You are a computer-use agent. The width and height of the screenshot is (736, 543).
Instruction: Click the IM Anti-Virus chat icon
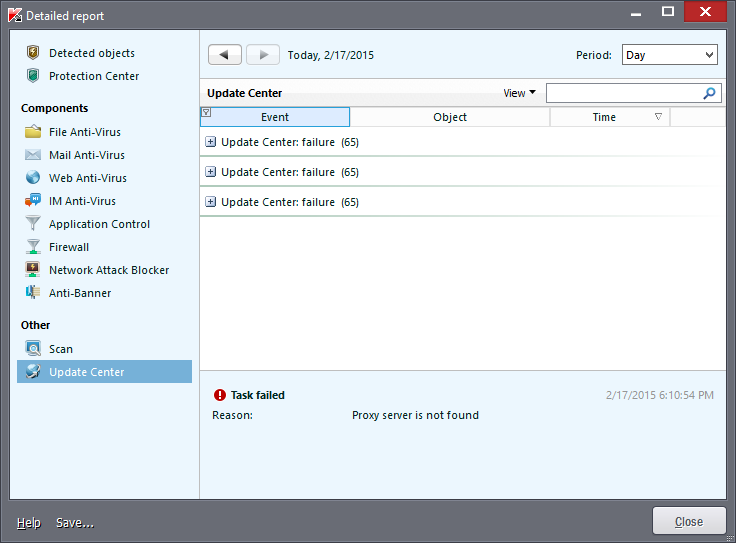pyautogui.click(x=33, y=200)
